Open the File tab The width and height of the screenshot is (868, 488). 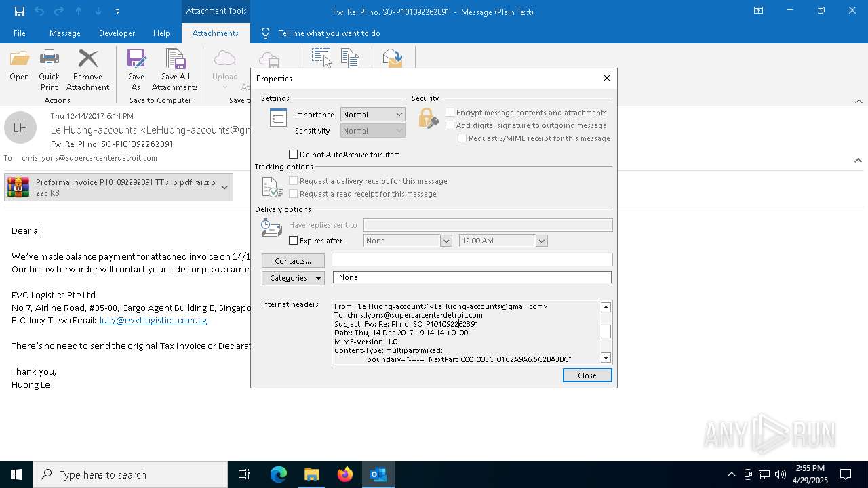point(20,33)
